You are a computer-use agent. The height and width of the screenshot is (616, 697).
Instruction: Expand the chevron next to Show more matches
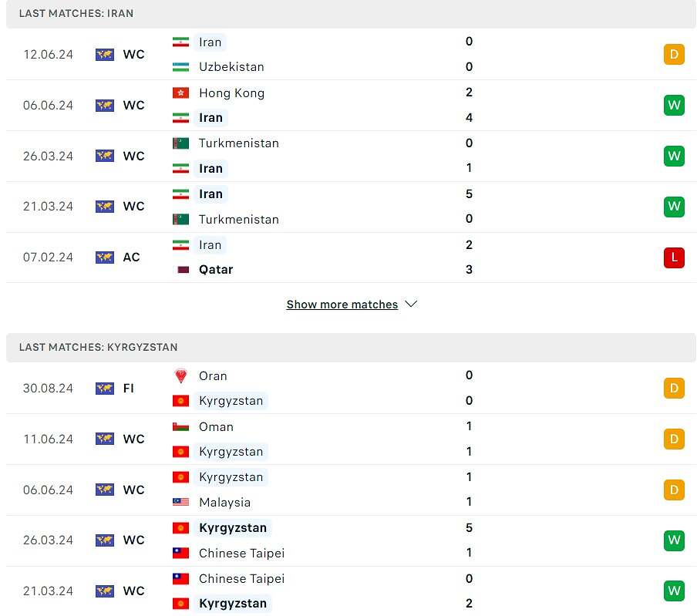click(x=411, y=304)
